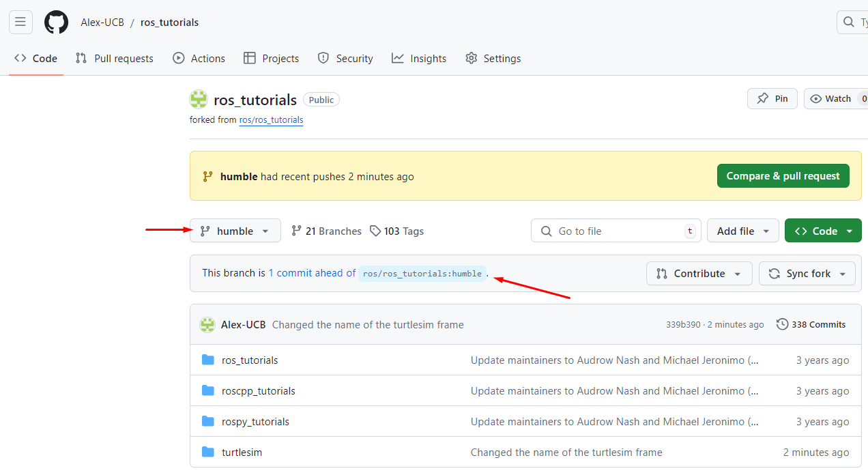
Task: Click the top search box
Action: 852,22
